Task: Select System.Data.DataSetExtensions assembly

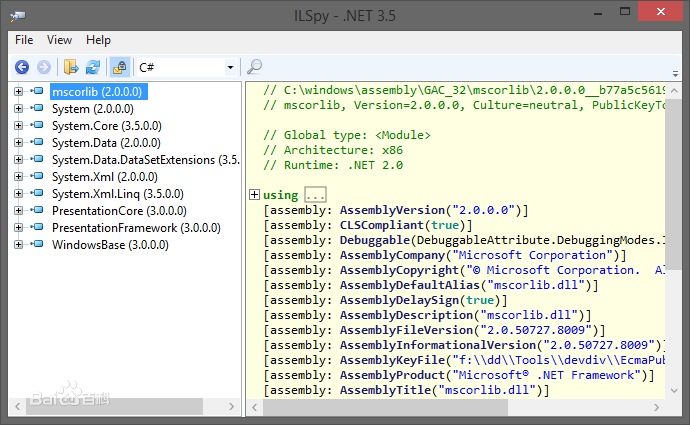Action: (146, 160)
